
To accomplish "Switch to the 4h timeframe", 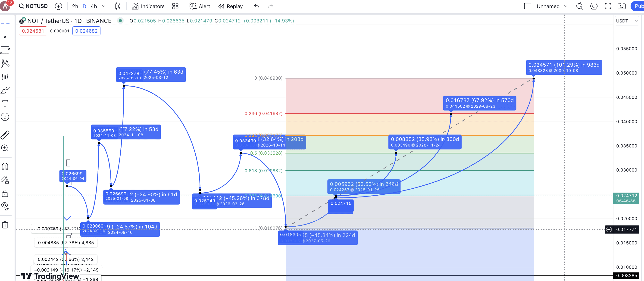I will (x=94, y=6).
